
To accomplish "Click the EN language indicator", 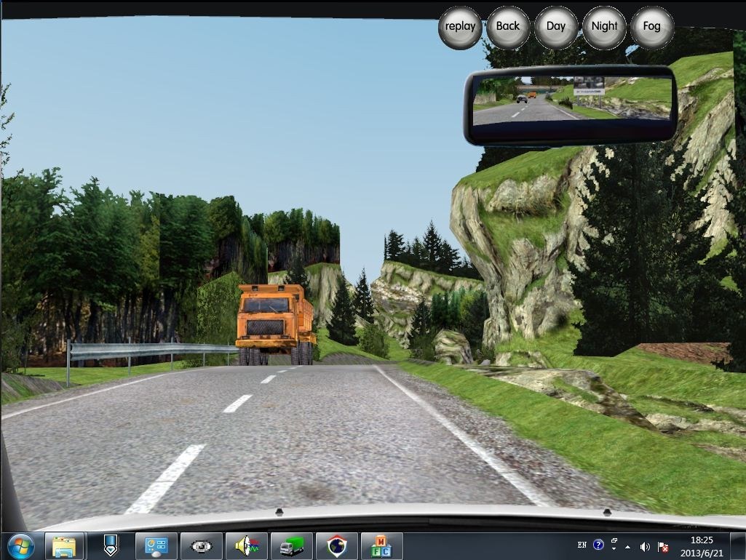I will [x=582, y=545].
